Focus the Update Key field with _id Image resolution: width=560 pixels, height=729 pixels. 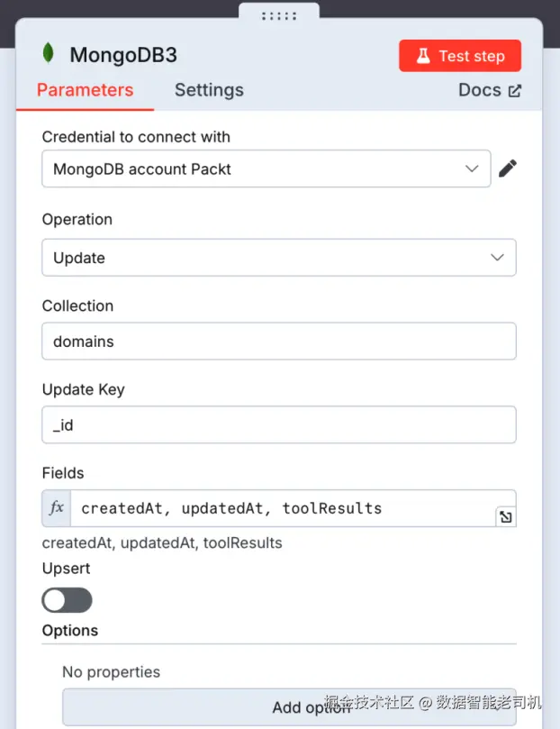(278, 425)
